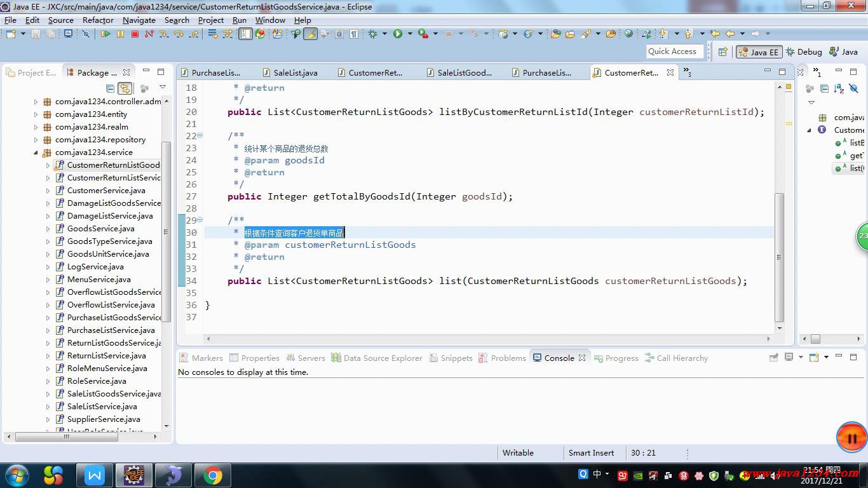Click the Step Over icon
This screenshot has width=868, height=488.
coord(179,34)
